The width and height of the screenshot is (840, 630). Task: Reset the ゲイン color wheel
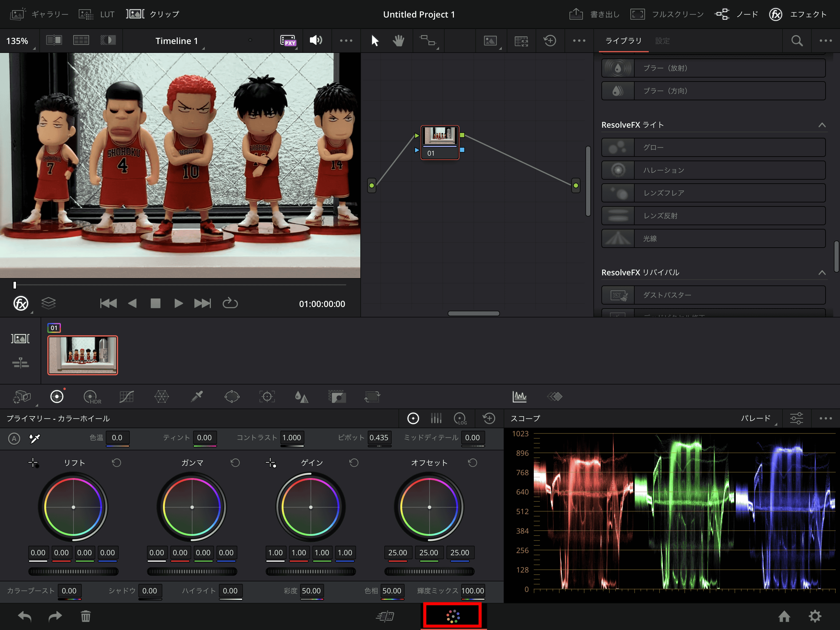coord(354,463)
